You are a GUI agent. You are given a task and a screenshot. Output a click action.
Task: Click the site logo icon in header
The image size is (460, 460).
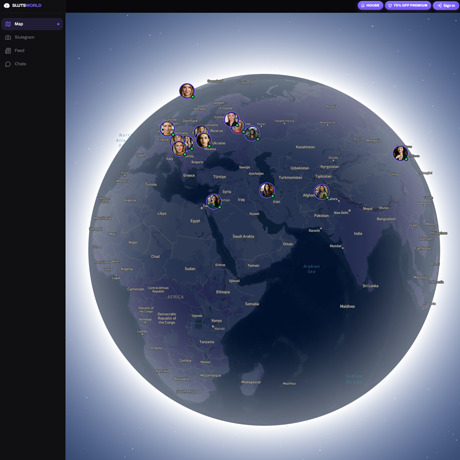pos(6,5)
